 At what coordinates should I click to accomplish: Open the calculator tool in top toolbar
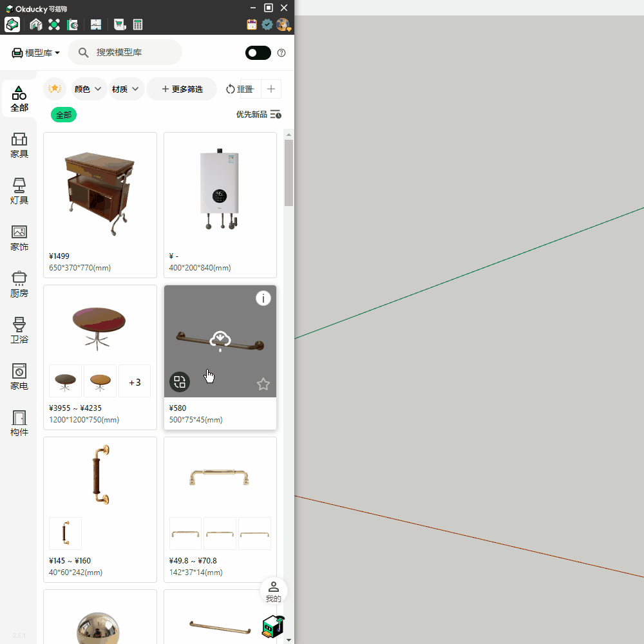(x=138, y=24)
